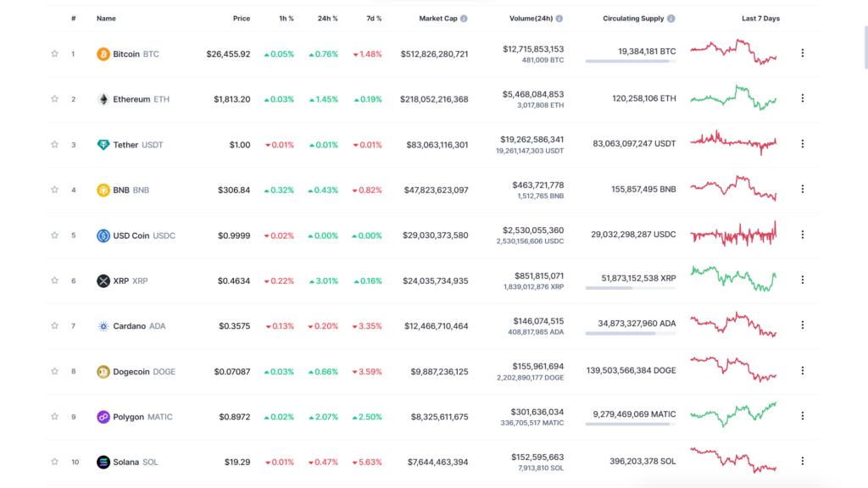The image size is (868, 488).
Task: Click the Solana logo icon
Action: tap(103, 462)
